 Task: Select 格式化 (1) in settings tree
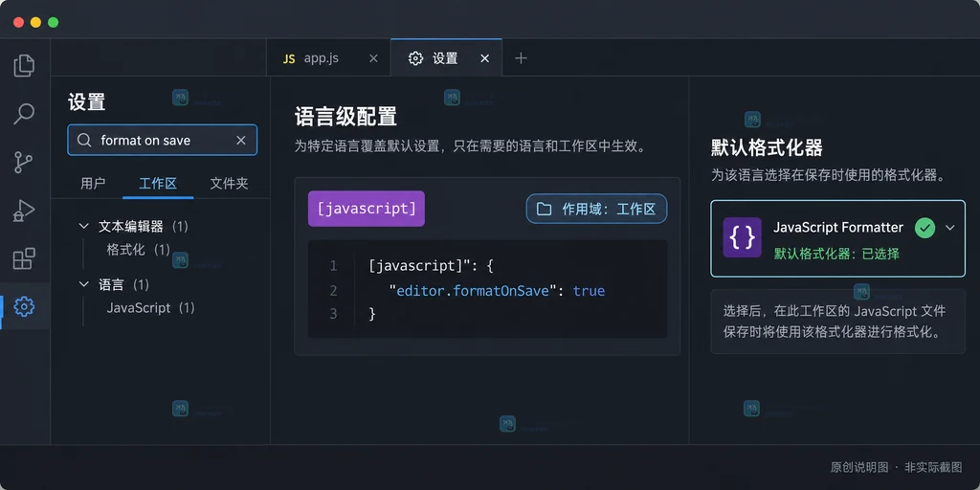[138, 250]
